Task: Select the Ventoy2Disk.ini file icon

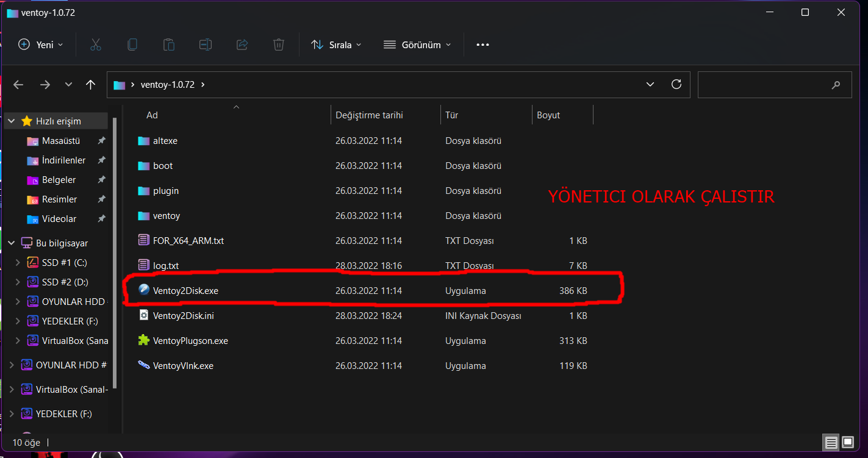Action: pos(144,315)
